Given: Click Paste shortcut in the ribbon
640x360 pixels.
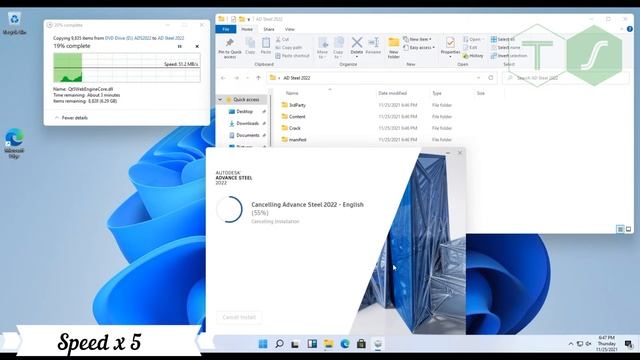Looking at the screenshot, I should 292,56.
